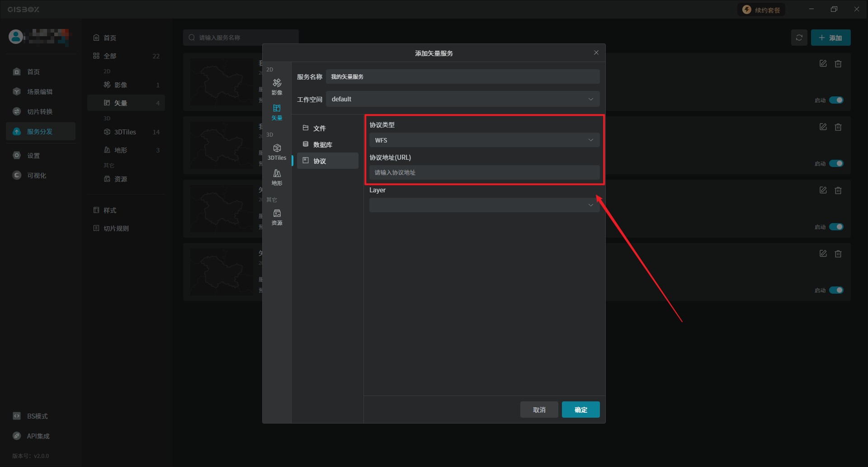Click the refresh icon beside 添加 button
The width and height of the screenshot is (868, 467).
[x=799, y=38]
